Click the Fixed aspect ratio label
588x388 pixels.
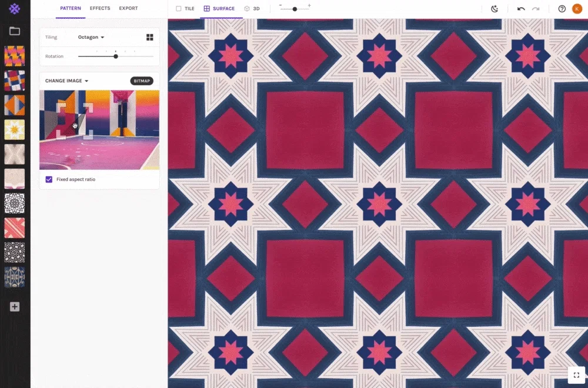click(x=76, y=179)
